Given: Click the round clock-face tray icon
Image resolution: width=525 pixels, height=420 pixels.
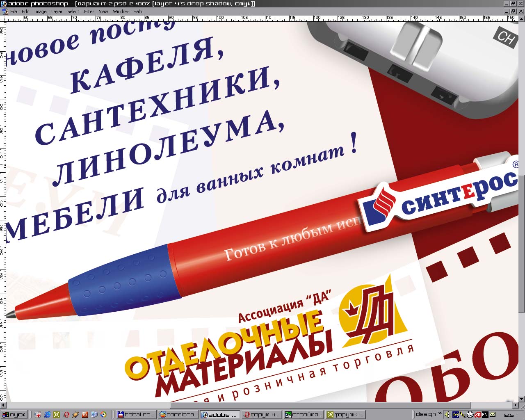Looking at the screenshot, I should [470, 415].
